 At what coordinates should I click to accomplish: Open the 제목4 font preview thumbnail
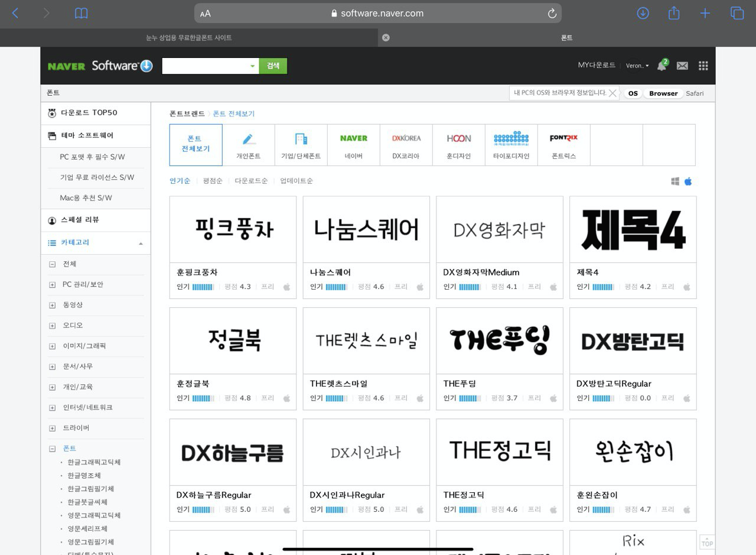(633, 229)
